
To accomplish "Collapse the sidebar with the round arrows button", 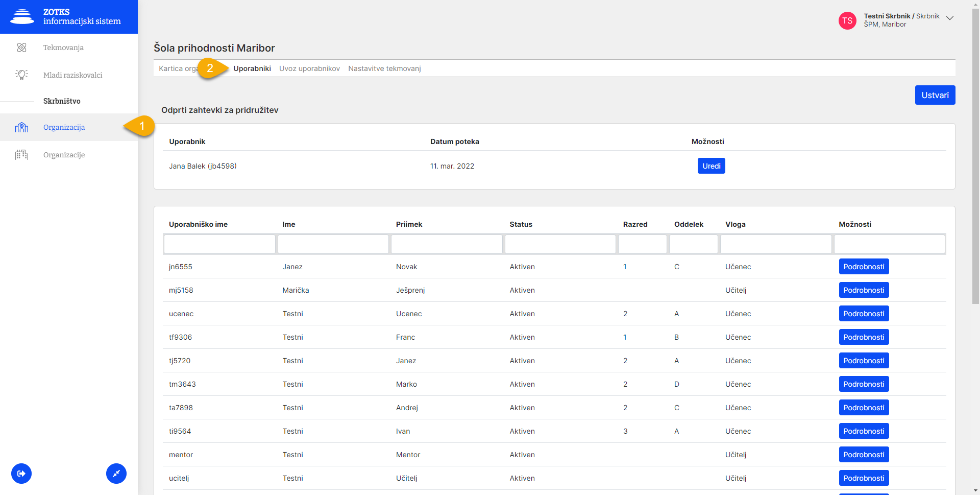I will pos(116,474).
